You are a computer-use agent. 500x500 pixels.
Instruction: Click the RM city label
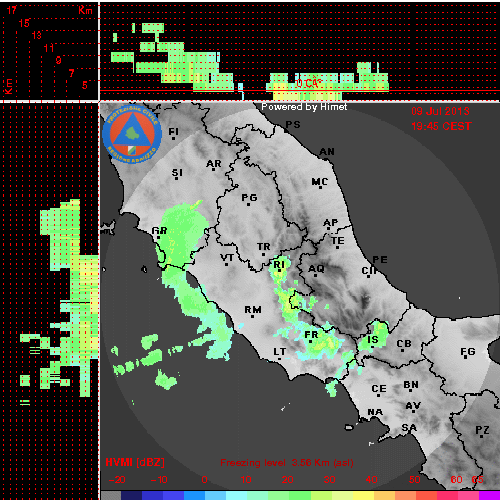(253, 310)
